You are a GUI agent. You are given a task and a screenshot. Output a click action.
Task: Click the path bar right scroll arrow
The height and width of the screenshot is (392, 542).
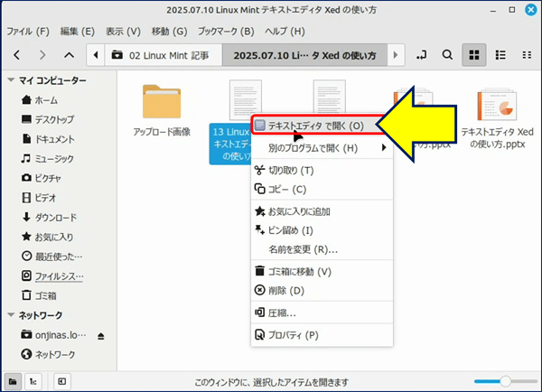(396, 55)
